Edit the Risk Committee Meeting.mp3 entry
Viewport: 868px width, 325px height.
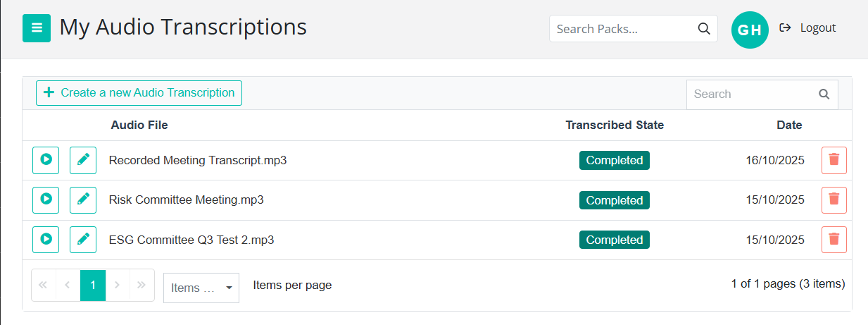tap(83, 200)
